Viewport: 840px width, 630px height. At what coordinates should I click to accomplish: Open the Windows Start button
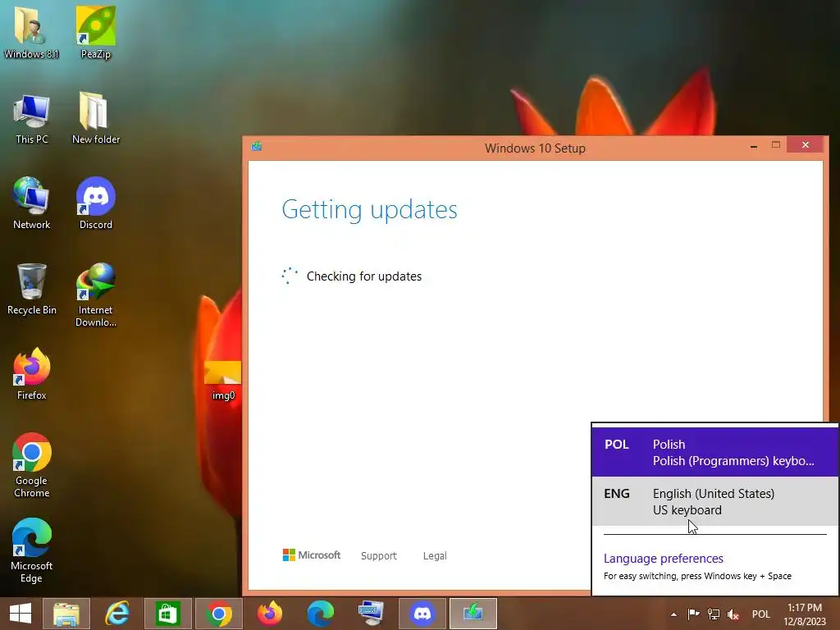[21, 614]
